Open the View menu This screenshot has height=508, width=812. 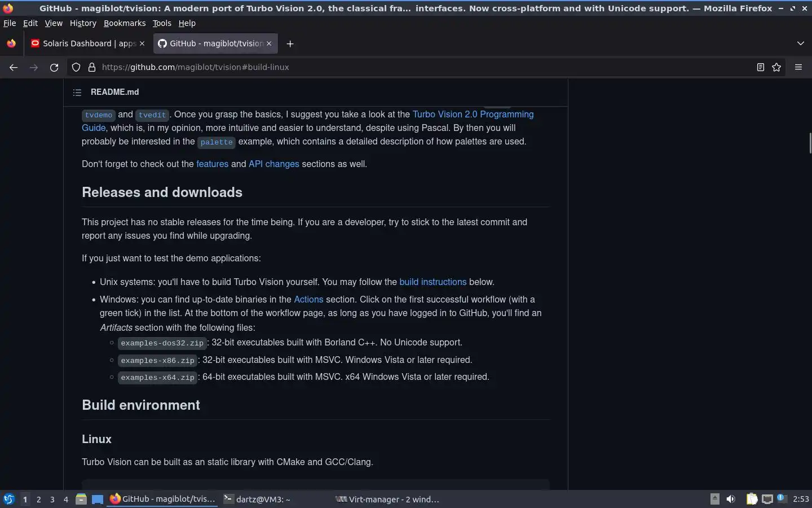pyautogui.click(x=54, y=23)
